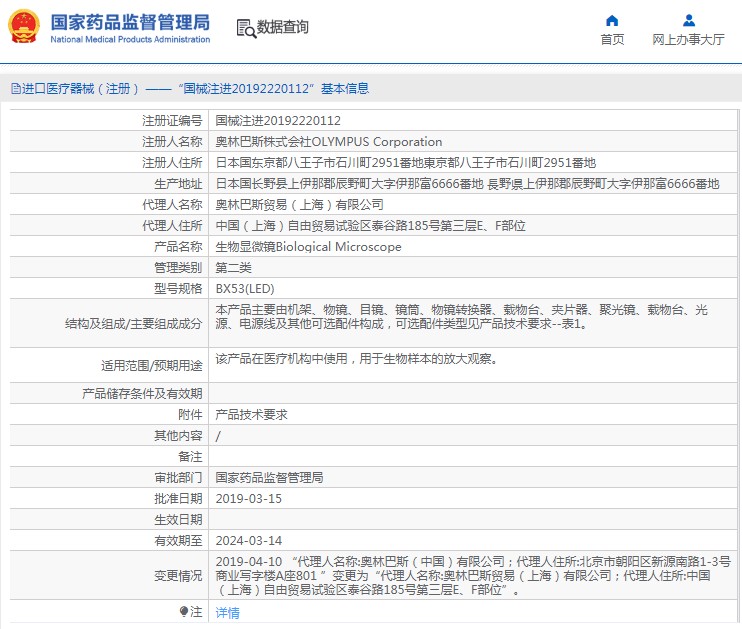Open the 数据查询 search document icon
The image size is (742, 629).
point(246,28)
